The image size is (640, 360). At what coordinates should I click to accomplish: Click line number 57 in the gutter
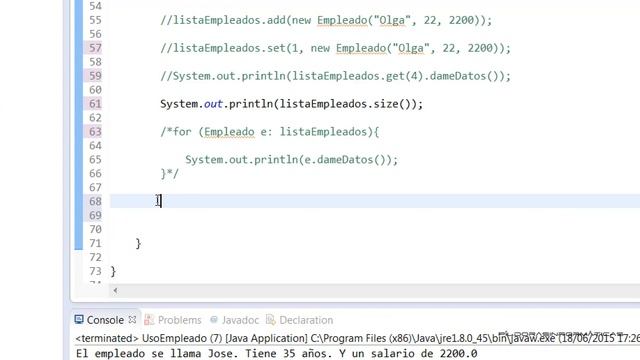pyautogui.click(x=95, y=48)
